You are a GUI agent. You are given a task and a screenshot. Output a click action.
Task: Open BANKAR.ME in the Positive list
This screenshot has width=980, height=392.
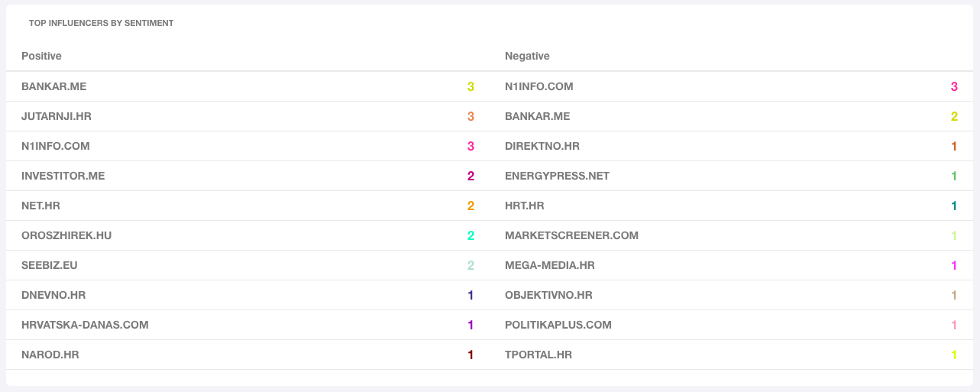tap(54, 86)
